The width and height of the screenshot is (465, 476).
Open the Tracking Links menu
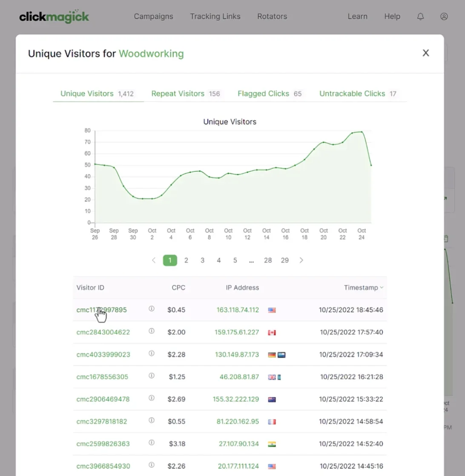click(x=215, y=17)
